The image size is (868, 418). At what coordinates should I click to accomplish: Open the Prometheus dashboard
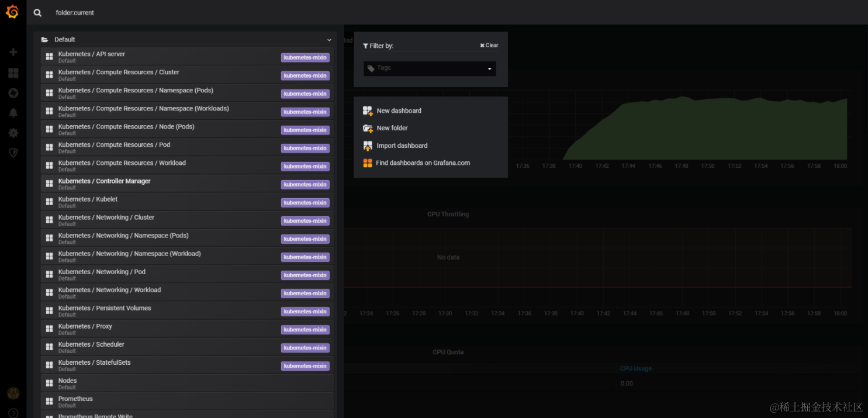(187, 401)
